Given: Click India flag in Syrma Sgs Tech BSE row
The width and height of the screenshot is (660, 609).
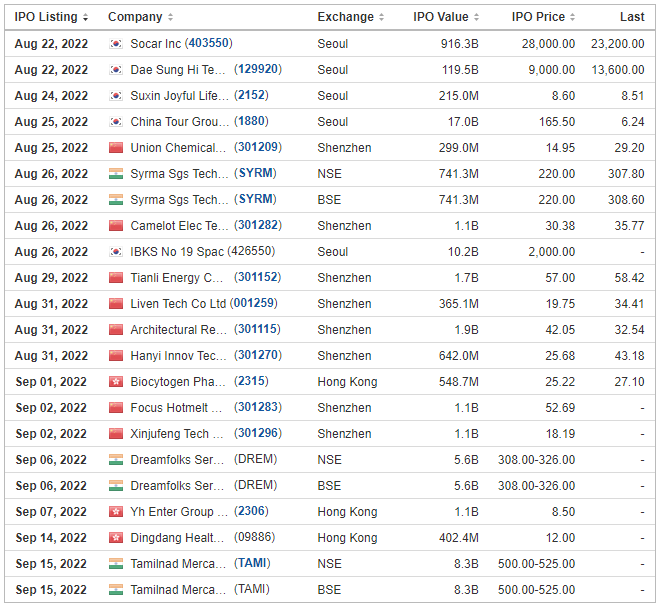Looking at the screenshot, I should pyautogui.click(x=116, y=199).
